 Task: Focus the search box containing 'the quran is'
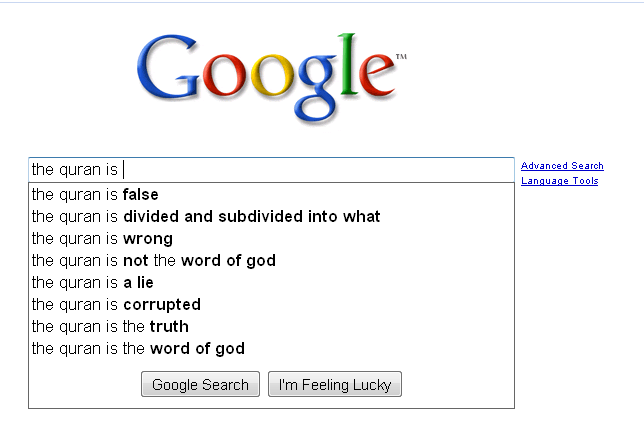click(271, 170)
